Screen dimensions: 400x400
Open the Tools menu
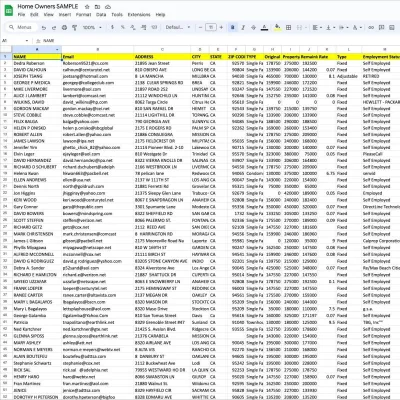click(x=117, y=15)
